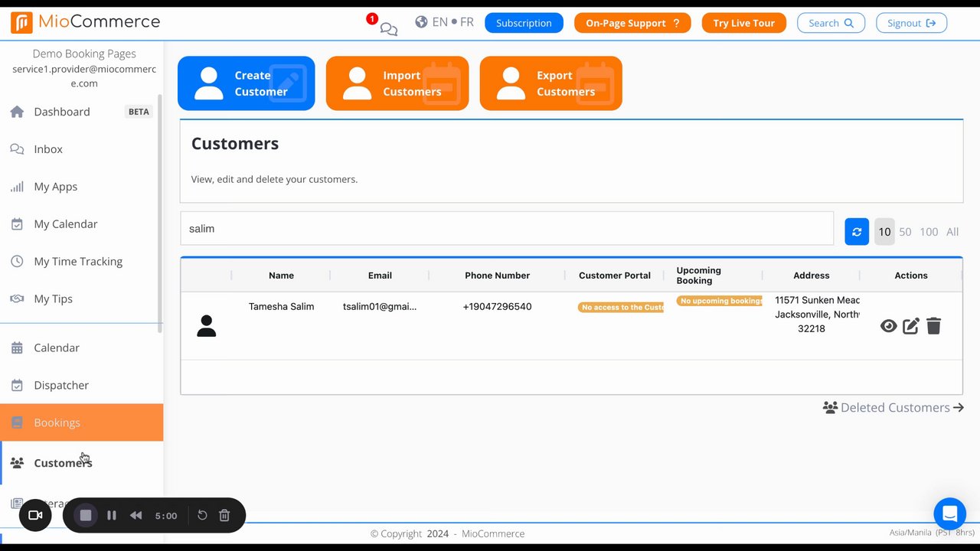Click phone number +19047296540
Image resolution: width=980 pixels, height=551 pixels.
(497, 306)
